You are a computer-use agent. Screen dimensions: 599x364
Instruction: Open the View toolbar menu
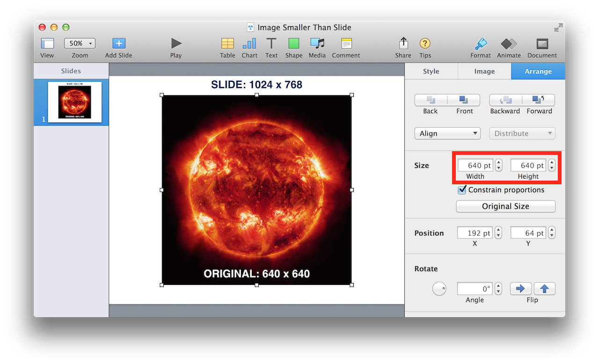(47, 44)
